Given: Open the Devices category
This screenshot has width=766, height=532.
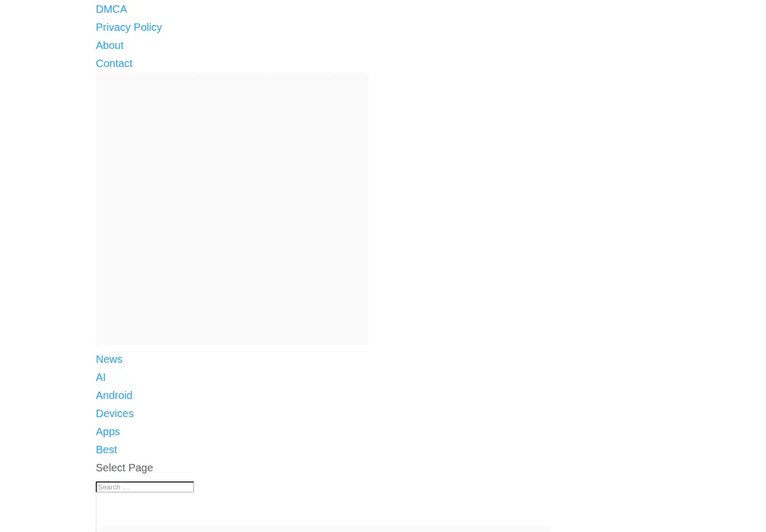Looking at the screenshot, I should click(114, 413).
